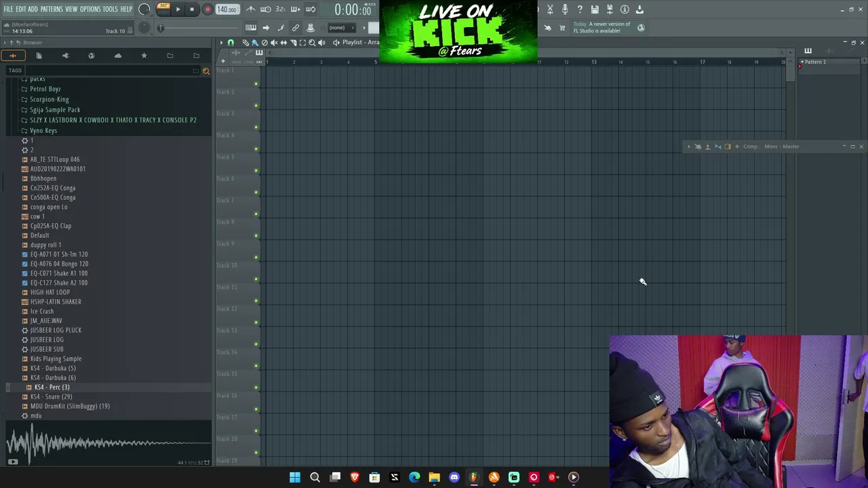Screen dimensions: 868x488
Task: Open the VIEW menu
Action: tap(71, 9)
